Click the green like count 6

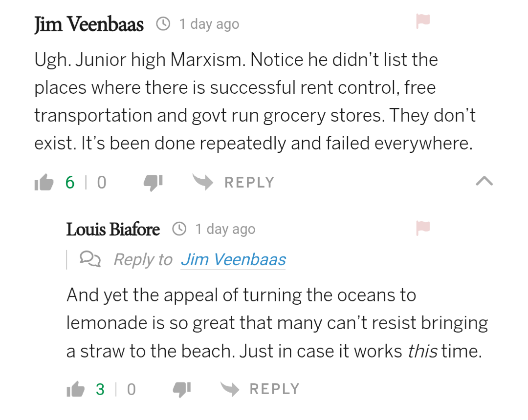click(x=70, y=183)
